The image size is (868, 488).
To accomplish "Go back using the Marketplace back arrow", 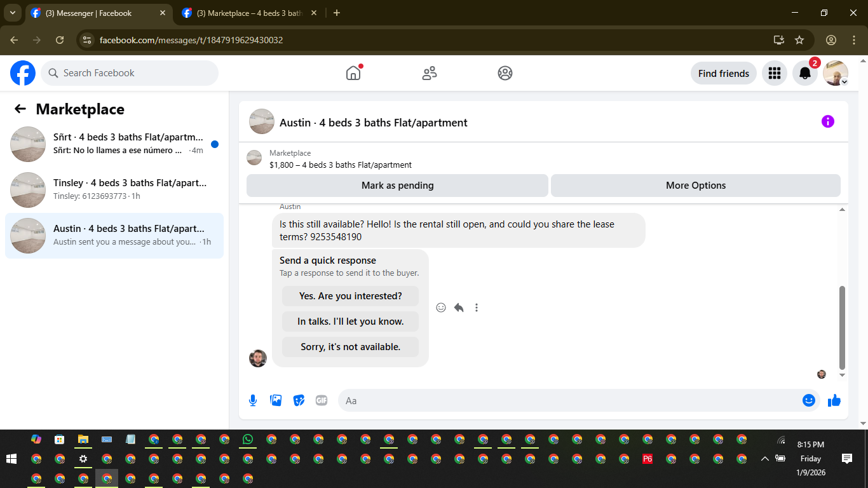I will click(20, 109).
